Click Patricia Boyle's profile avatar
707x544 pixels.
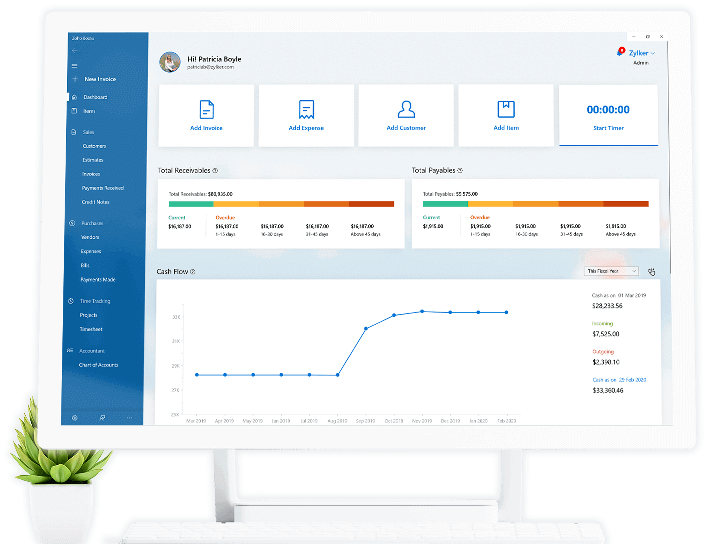170,62
